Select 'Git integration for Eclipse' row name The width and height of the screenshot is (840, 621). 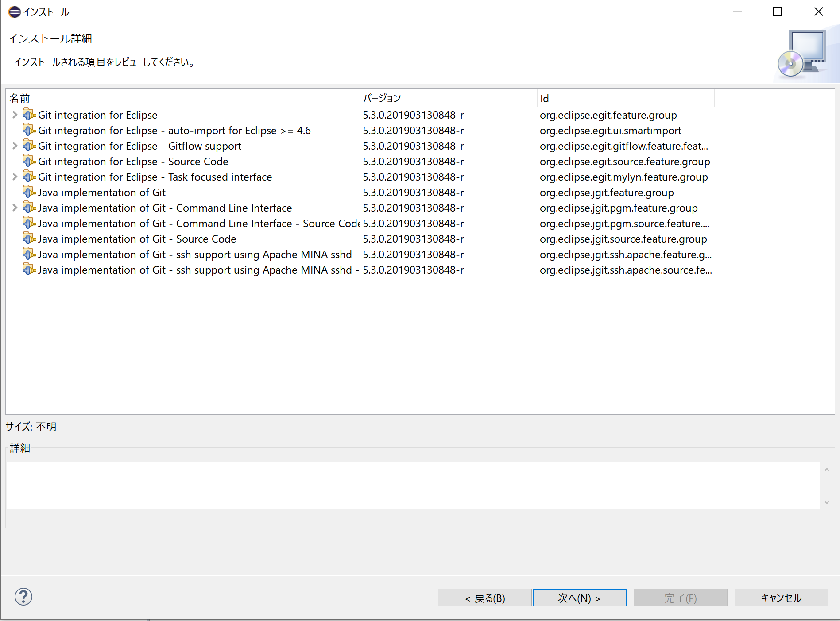click(98, 115)
